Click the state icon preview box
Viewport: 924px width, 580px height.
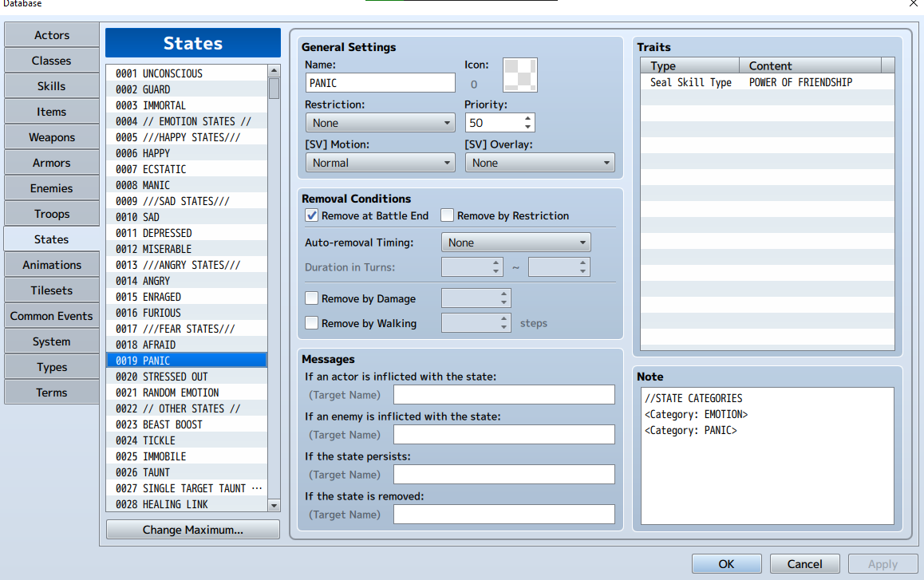click(519, 75)
